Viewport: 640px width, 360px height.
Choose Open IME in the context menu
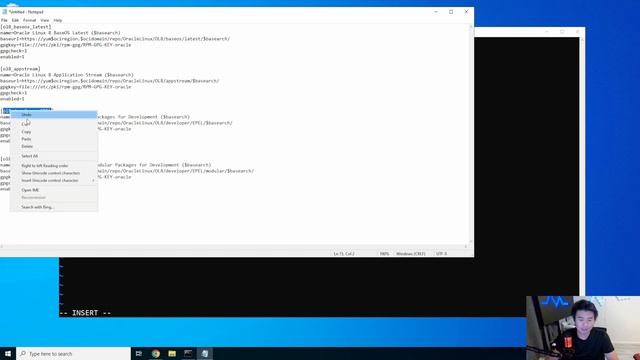(53, 190)
